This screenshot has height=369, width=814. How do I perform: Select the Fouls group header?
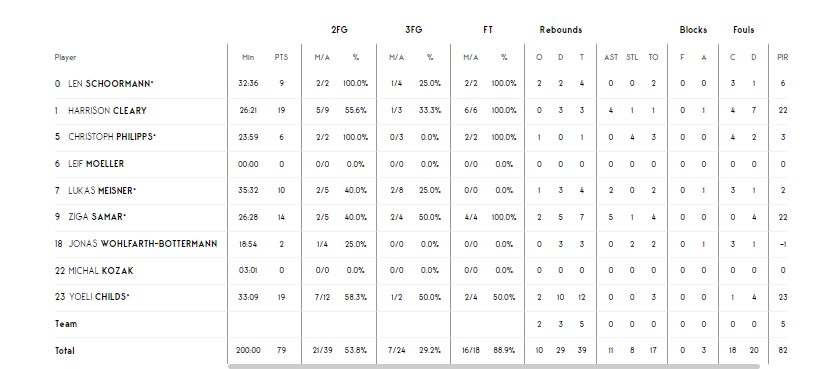click(x=743, y=30)
